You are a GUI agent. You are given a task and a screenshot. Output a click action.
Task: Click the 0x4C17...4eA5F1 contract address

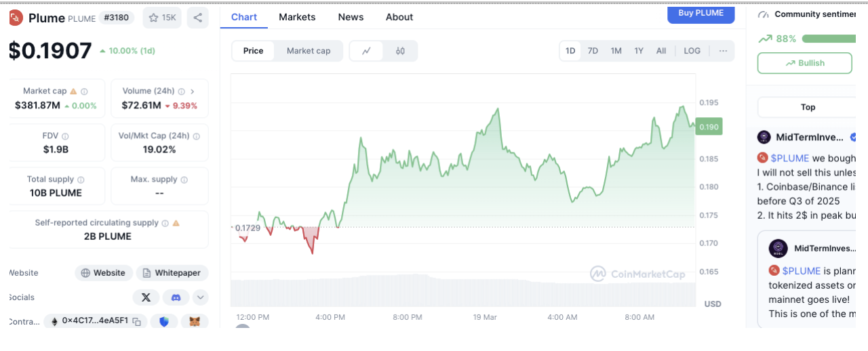pos(95,321)
